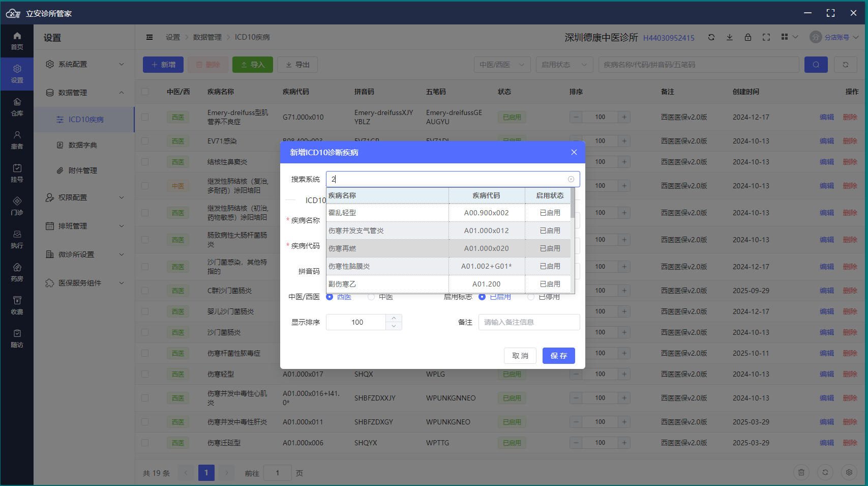
Task: Toggle the sidebar collapse hamburger icon
Action: click(x=149, y=37)
